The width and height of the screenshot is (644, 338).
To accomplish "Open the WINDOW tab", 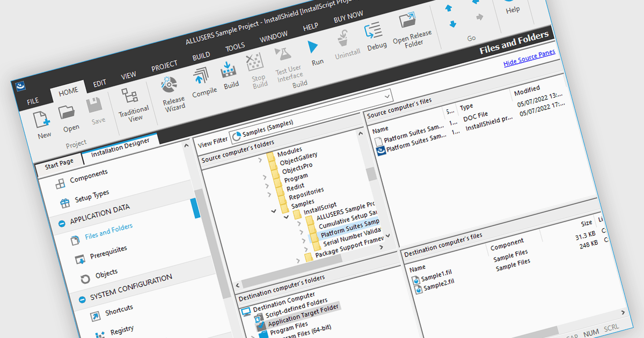I will 274,37.
